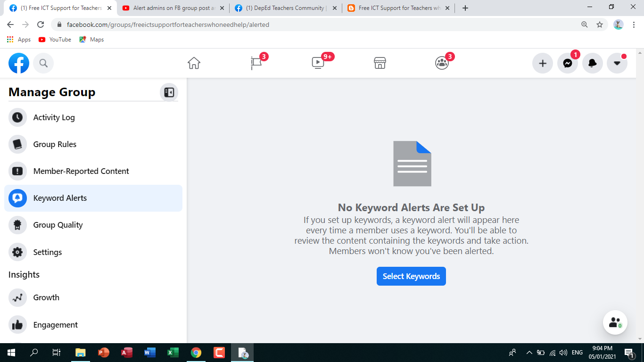The width and height of the screenshot is (644, 362).
Task: Open Access from the taskbar
Action: tap(127, 353)
